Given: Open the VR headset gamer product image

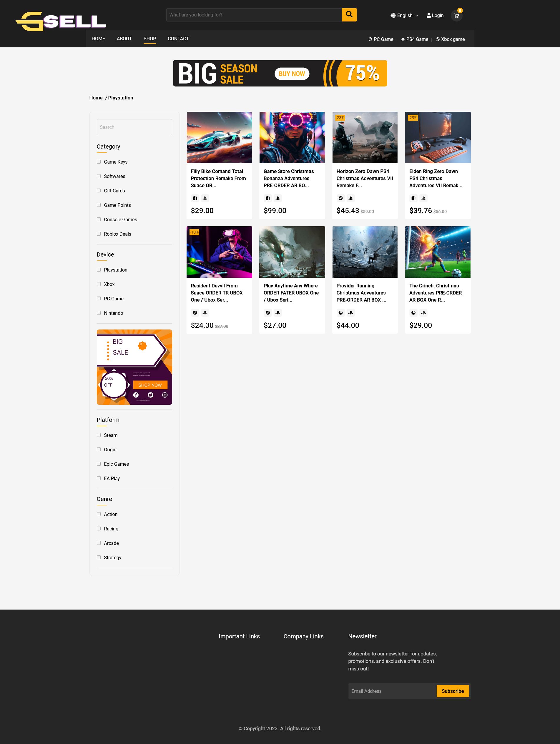Looking at the screenshot, I should click(x=220, y=252).
